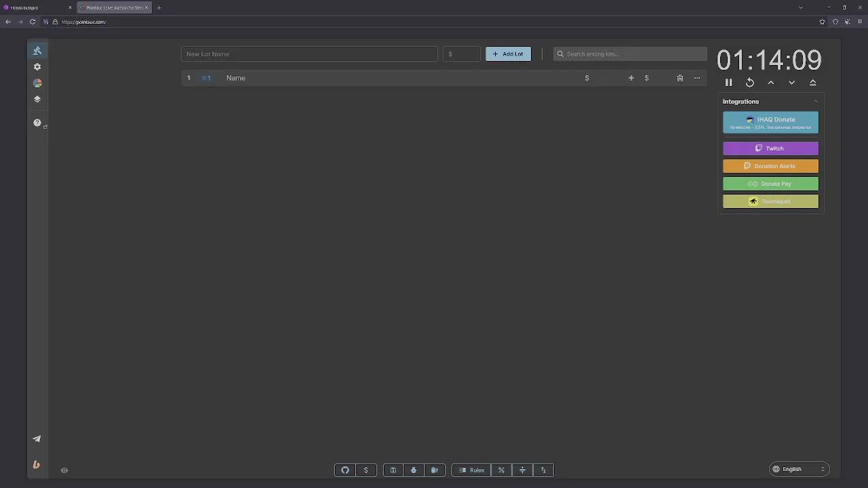Go back in browser history
Image resolution: width=868 pixels, height=488 pixels.
(8, 22)
